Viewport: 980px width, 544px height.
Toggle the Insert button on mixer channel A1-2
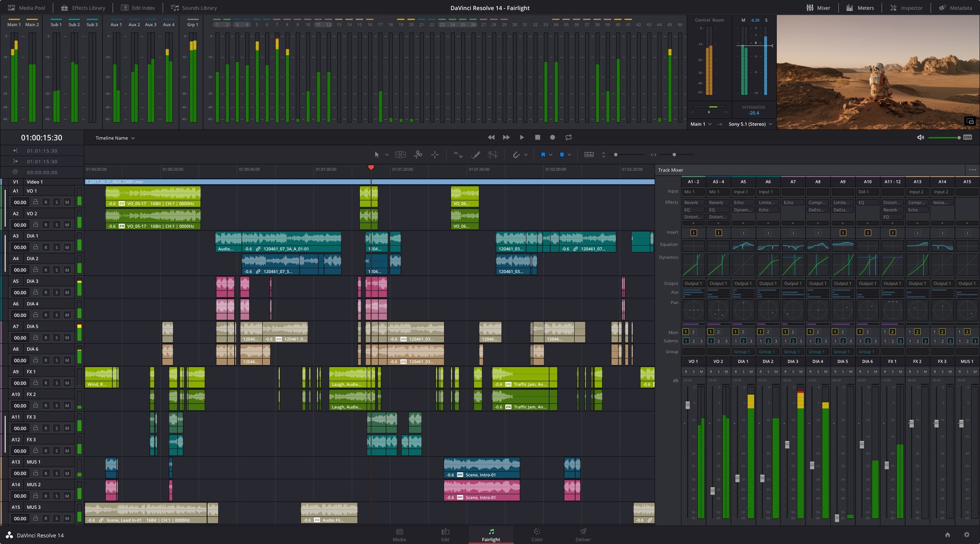(694, 233)
